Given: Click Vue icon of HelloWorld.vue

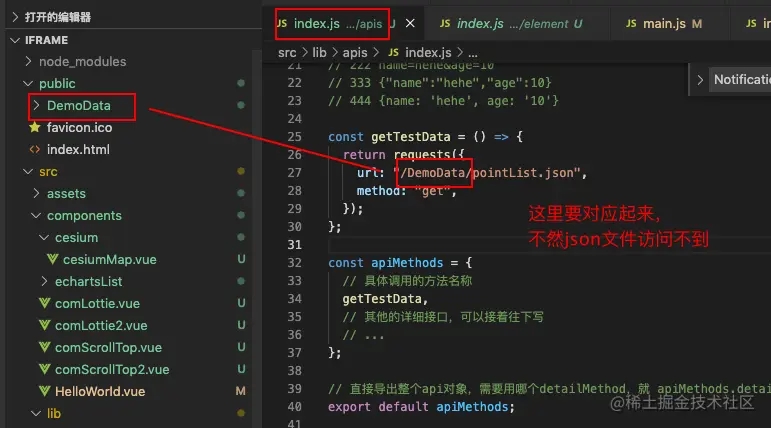Looking at the screenshot, I should [44, 391].
